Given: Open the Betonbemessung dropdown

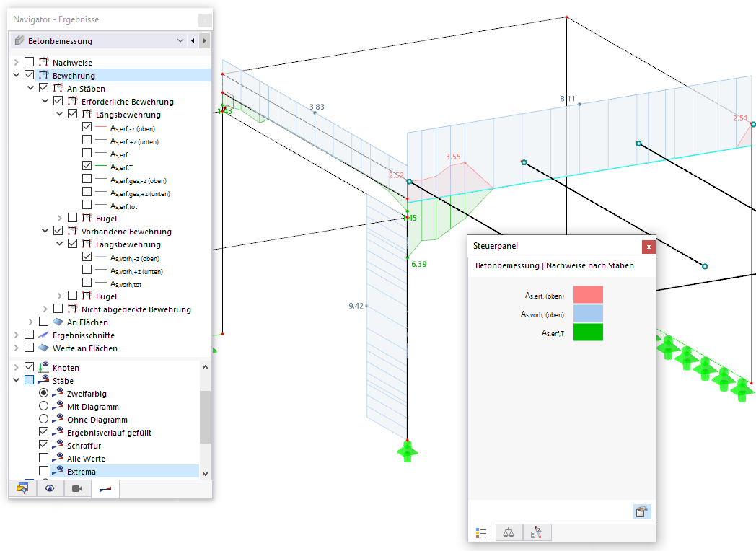Looking at the screenshot, I should tap(180, 40).
